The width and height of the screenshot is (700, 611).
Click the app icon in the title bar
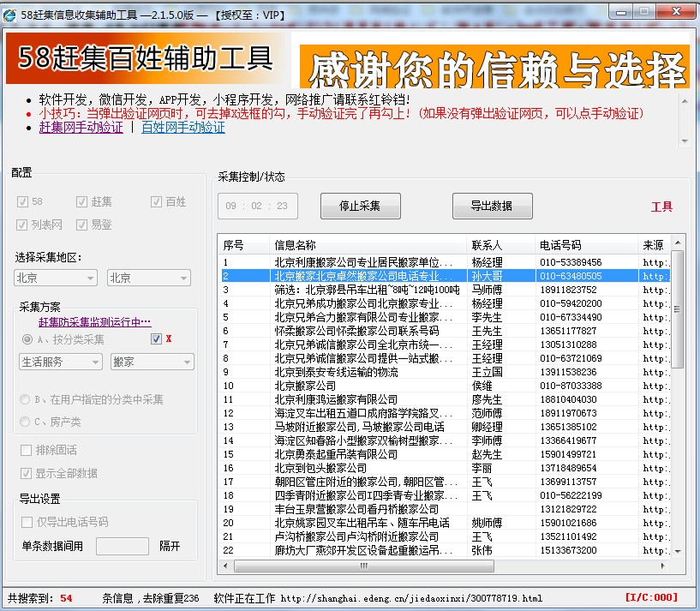pos(11,13)
